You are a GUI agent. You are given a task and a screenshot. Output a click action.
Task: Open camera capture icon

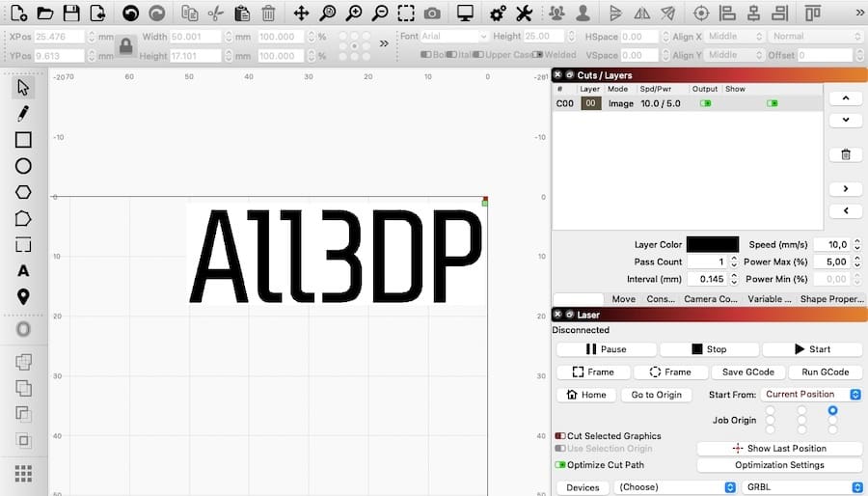click(432, 13)
